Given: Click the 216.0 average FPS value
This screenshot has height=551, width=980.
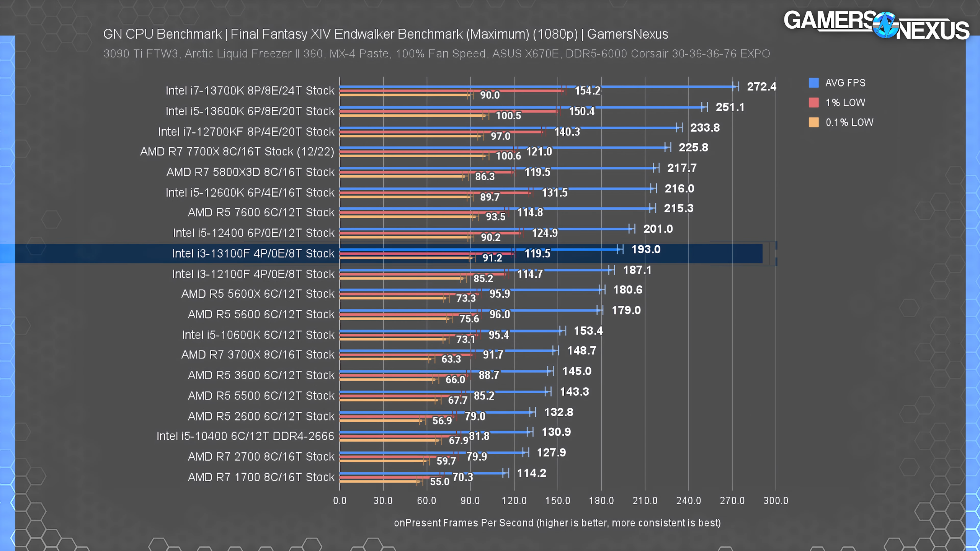Looking at the screenshot, I should coord(679,189).
